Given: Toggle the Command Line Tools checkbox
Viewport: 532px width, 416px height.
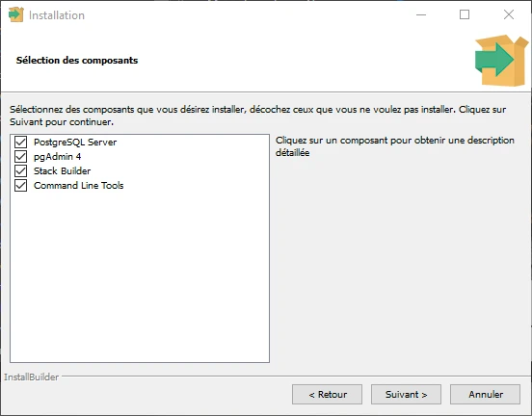Looking at the screenshot, I should (x=20, y=186).
